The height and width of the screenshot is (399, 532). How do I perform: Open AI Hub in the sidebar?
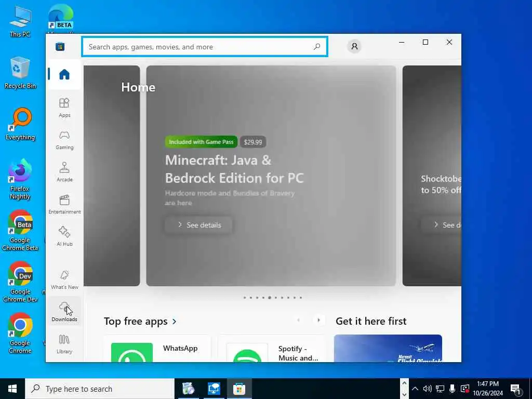click(x=64, y=236)
